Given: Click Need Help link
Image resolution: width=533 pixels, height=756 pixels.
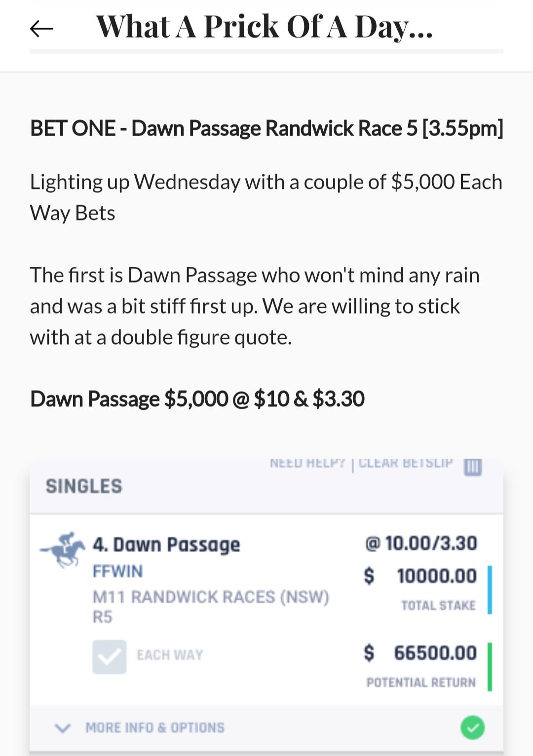Looking at the screenshot, I should click(307, 463).
